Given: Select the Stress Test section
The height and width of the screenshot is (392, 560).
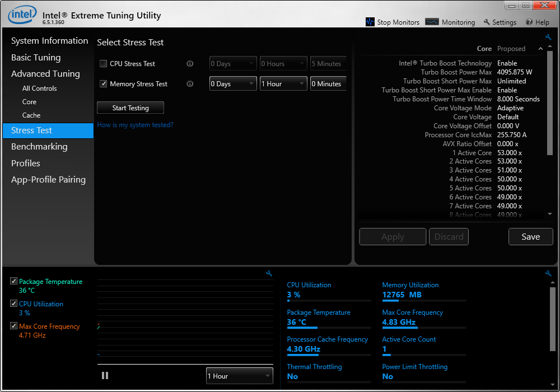Looking at the screenshot, I should pyautogui.click(x=48, y=130).
